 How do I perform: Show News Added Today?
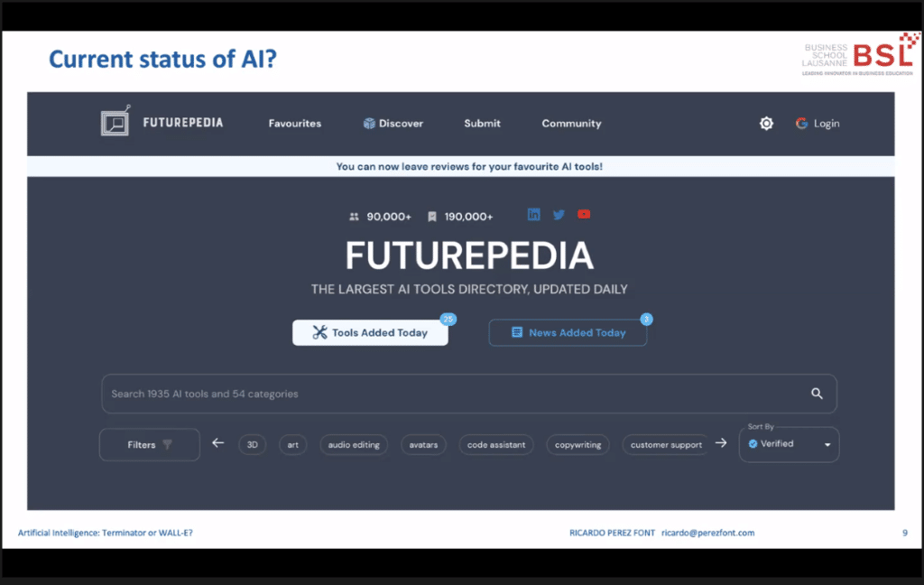pyautogui.click(x=568, y=332)
